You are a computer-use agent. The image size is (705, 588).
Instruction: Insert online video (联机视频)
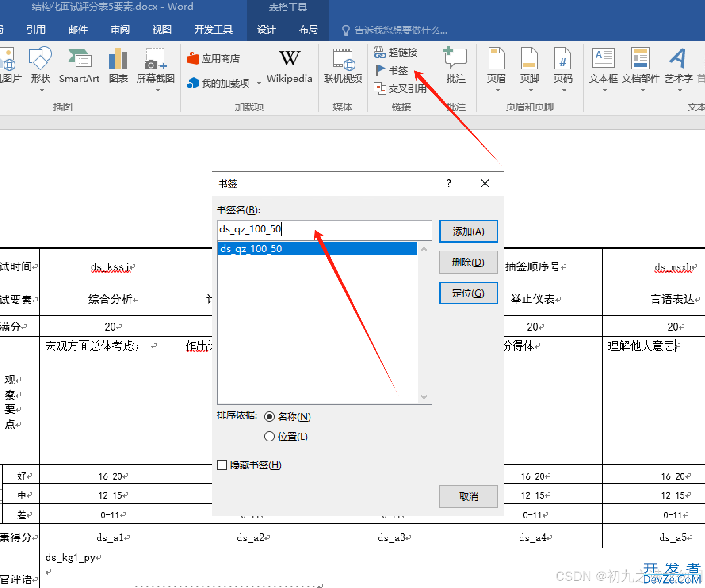click(343, 65)
